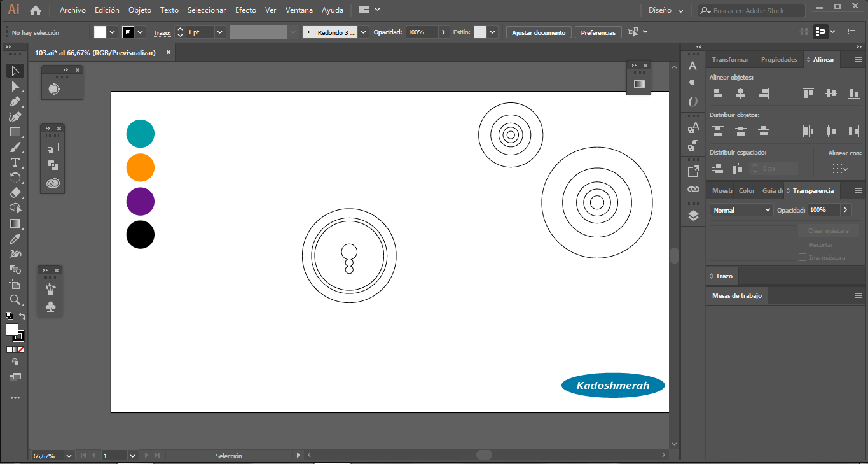Toggle the Recortar checkbox
Viewport: 868px width, 464px height.
(803, 245)
